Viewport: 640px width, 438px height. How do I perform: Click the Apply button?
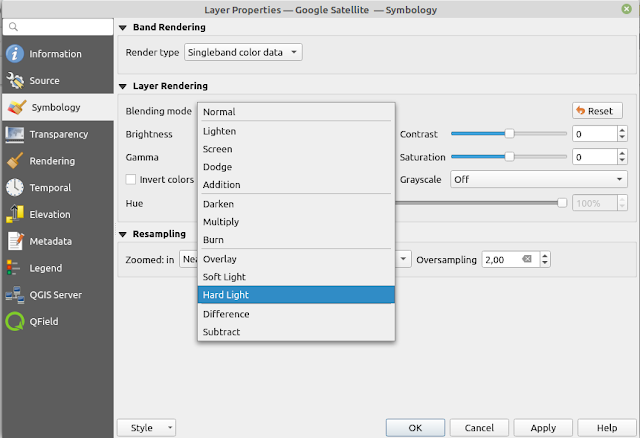tap(543, 428)
